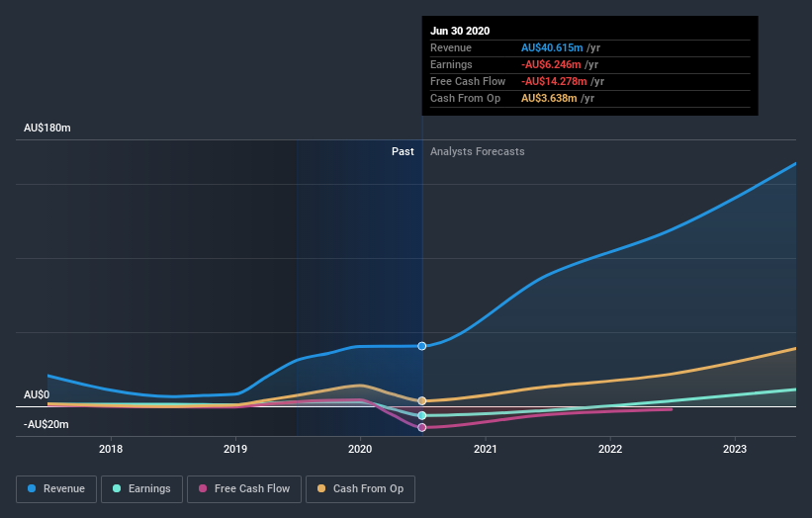Toggle the Earnings legend button
Viewport: 812px width, 518px height.
(141, 489)
